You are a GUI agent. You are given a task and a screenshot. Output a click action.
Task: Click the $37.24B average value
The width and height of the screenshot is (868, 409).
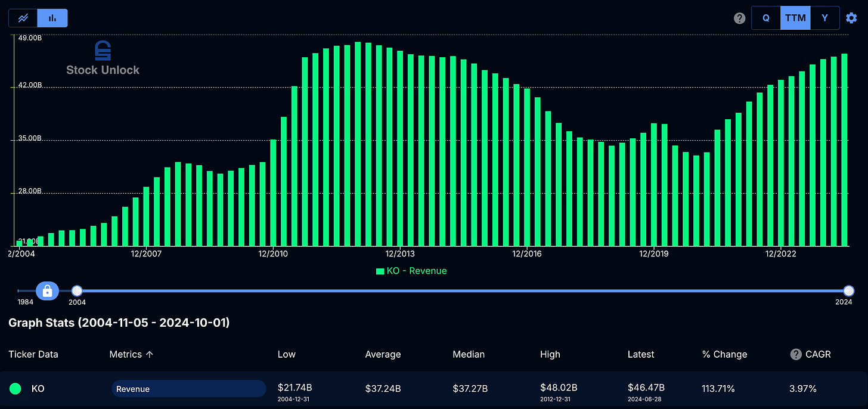383,389
